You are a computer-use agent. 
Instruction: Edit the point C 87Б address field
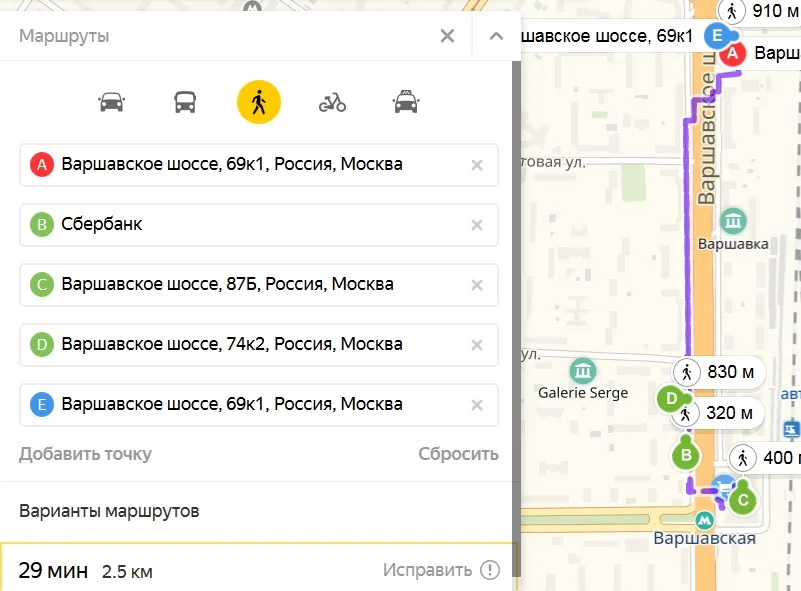tap(258, 285)
